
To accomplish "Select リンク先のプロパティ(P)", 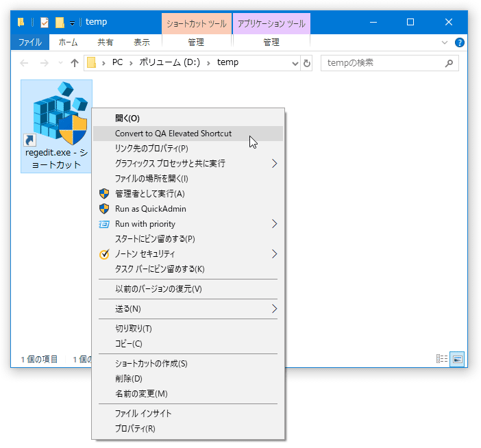I will (x=188, y=149).
